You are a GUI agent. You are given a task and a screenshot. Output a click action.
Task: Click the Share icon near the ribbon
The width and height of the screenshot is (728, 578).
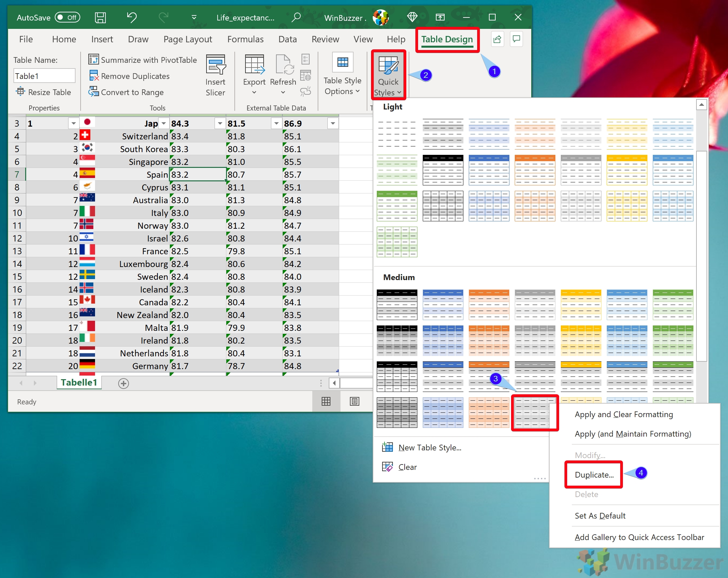(x=497, y=39)
